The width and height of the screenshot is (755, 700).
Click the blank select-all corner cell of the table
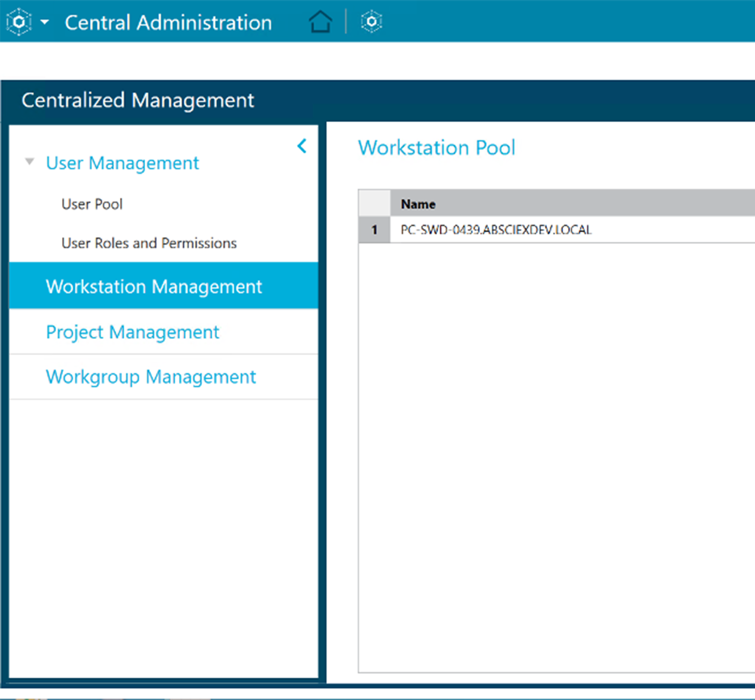pyautogui.click(x=374, y=203)
